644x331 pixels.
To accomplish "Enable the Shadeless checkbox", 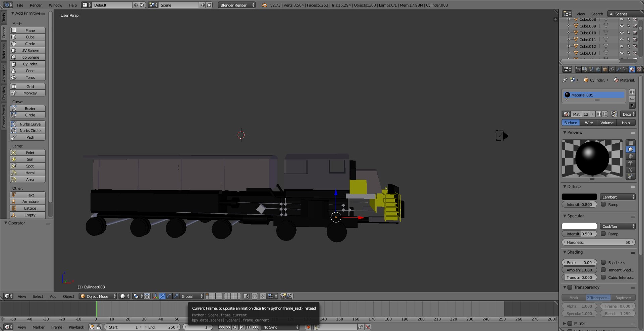I will coord(603,262).
